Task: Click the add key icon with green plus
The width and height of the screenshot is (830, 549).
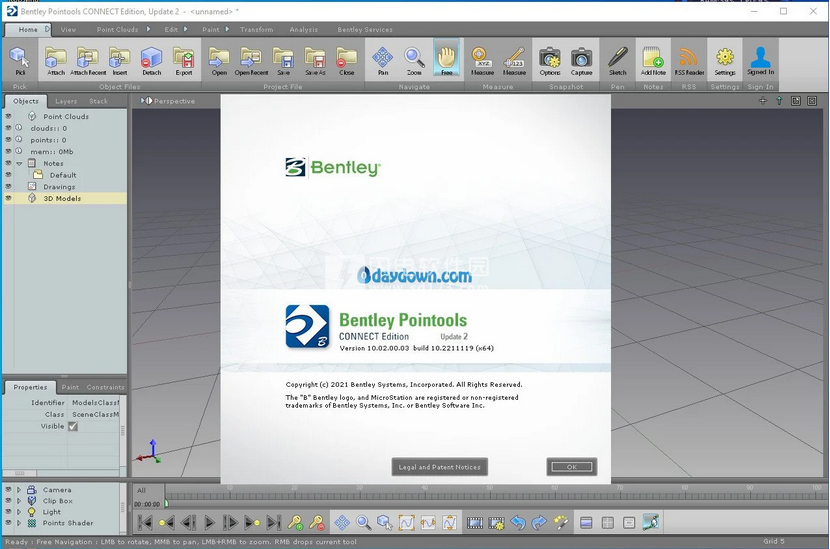Action: tap(295, 523)
